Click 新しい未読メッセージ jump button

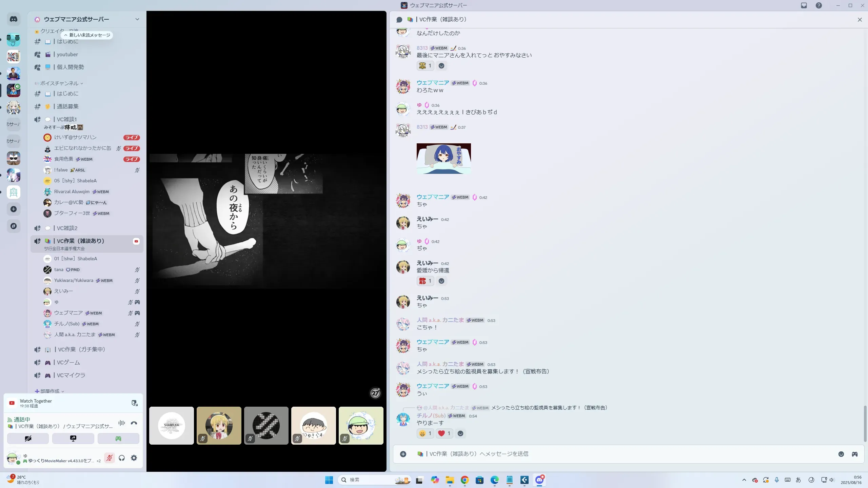tap(87, 35)
